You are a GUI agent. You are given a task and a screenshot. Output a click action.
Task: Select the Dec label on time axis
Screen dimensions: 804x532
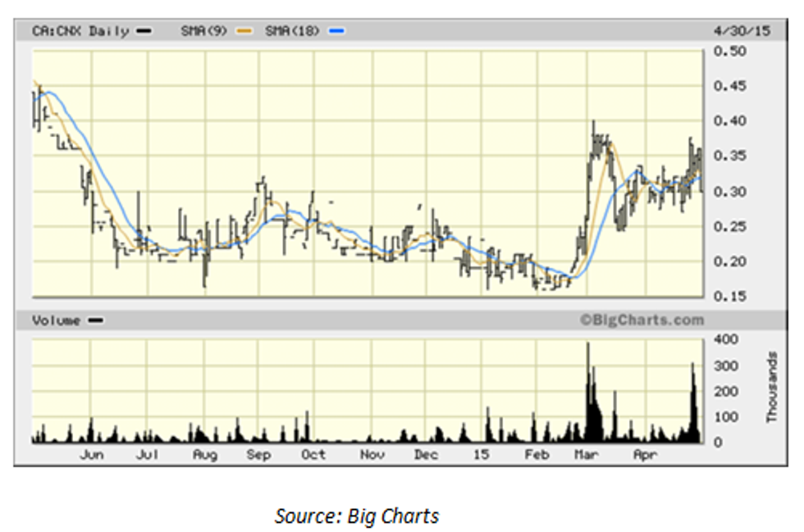click(x=426, y=454)
